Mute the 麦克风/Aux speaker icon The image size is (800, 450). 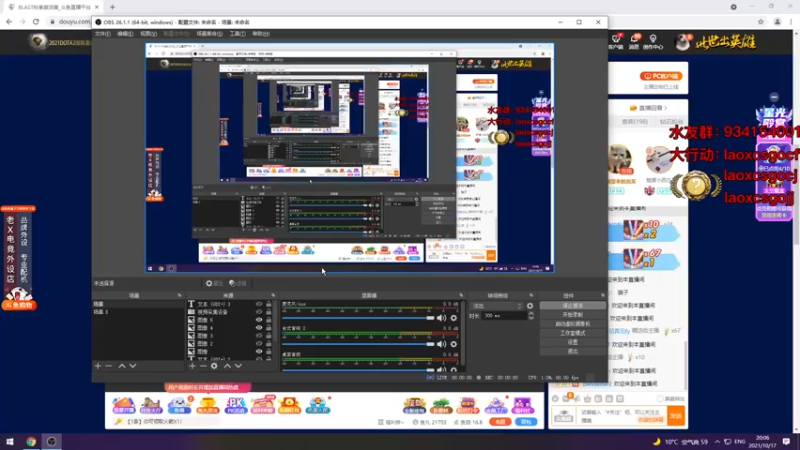click(x=441, y=318)
